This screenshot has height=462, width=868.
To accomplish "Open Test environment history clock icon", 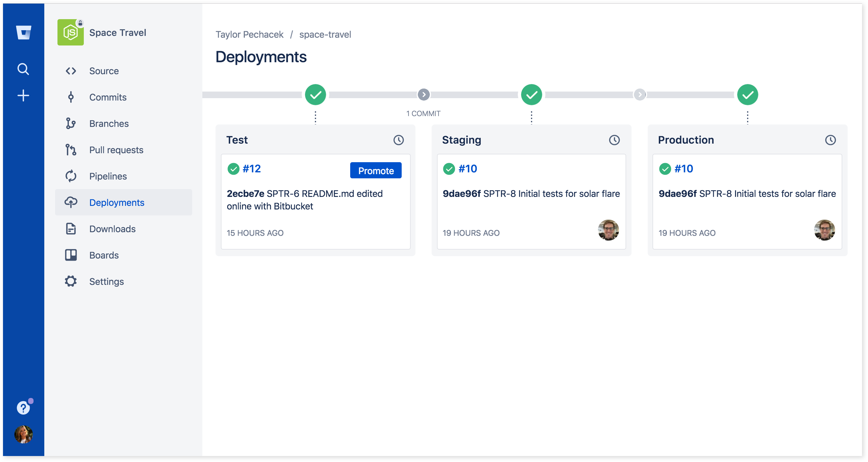I will coord(398,140).
